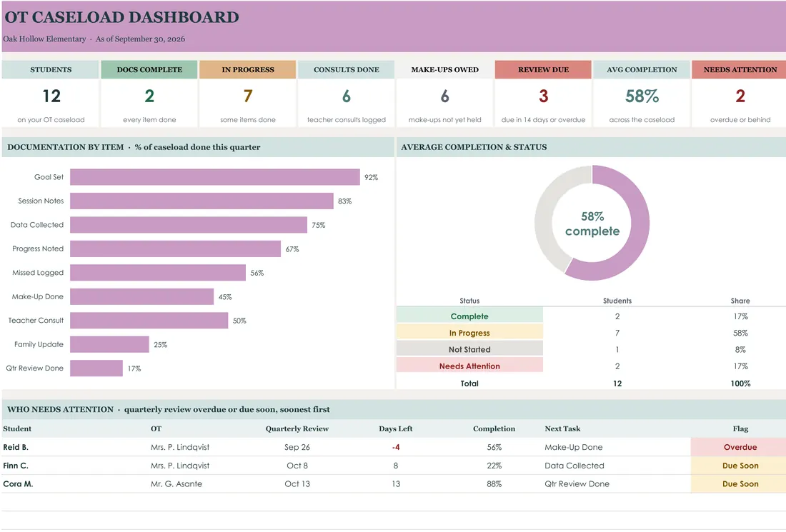786x532 pixels.
Task: Click the Make-Up Done bar
Action: (x=142, y=296)
